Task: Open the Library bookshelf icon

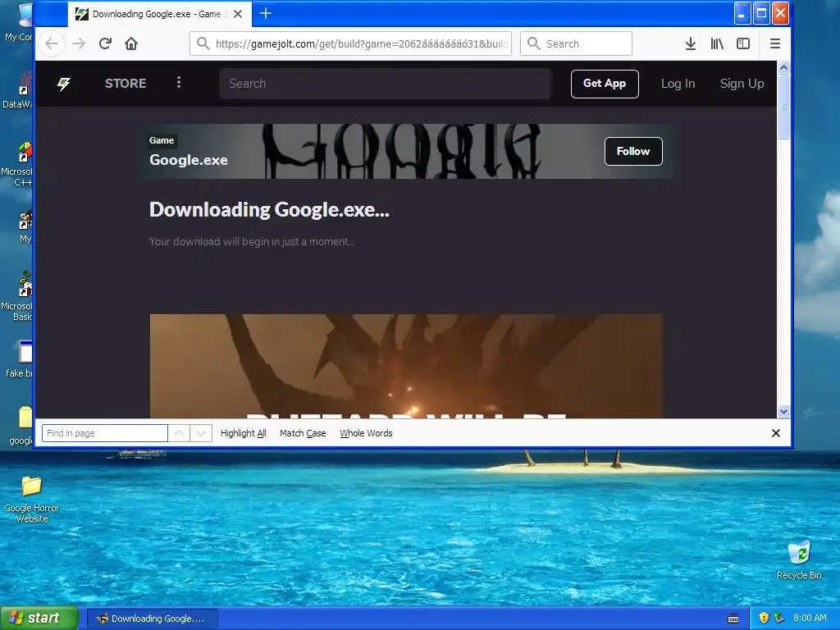Action: tap(717, 43)
